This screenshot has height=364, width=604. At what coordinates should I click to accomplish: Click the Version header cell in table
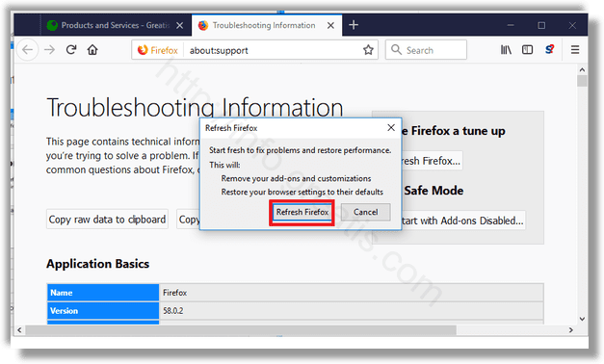103,311
